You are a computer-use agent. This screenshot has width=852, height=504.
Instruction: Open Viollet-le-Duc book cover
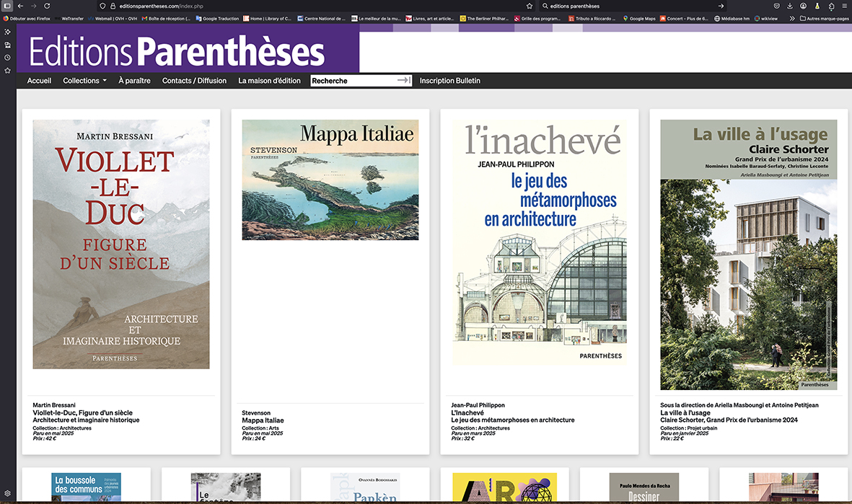click(121, 244)
